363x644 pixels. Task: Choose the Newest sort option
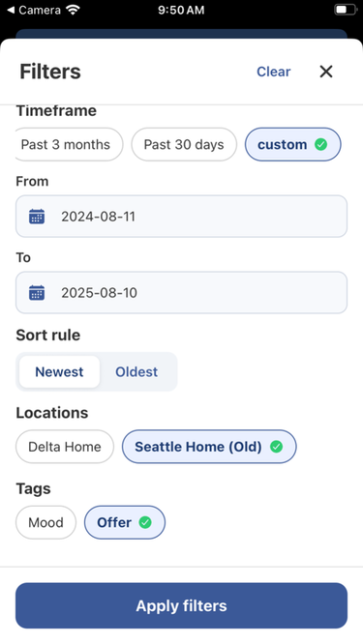59,371
